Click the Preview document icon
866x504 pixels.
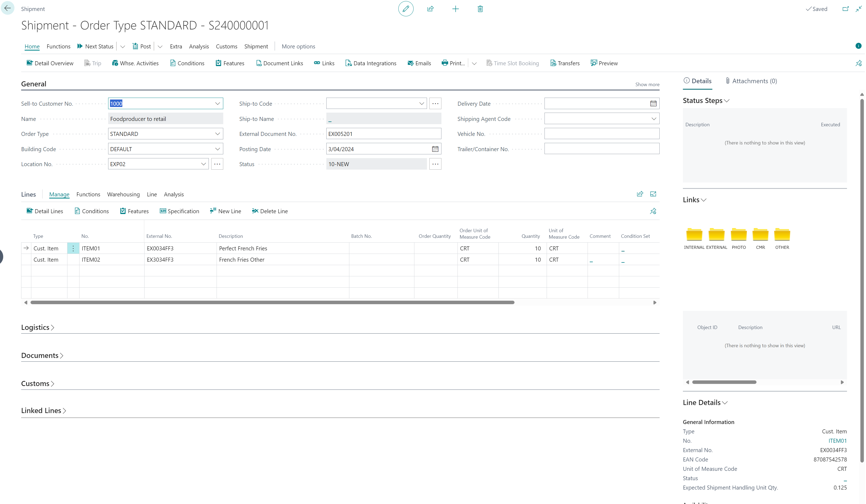pos(604,63)
